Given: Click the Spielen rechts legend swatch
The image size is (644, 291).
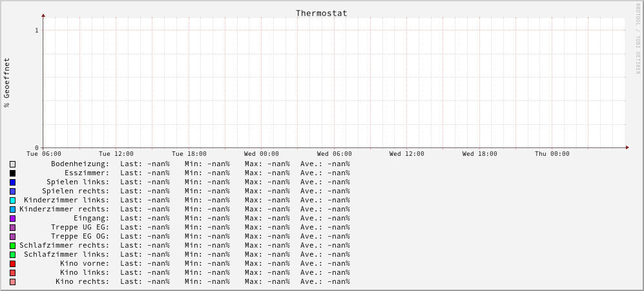Looking at the screenshot, I should 12,191.
